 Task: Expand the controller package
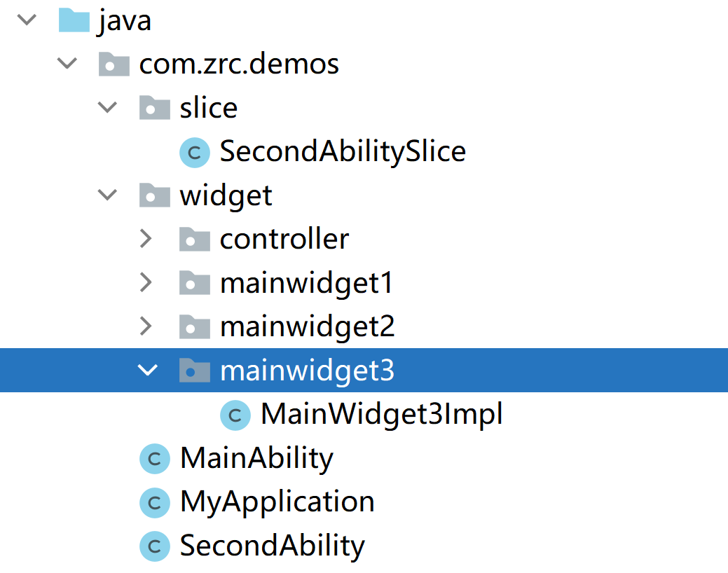pos(146,240)
